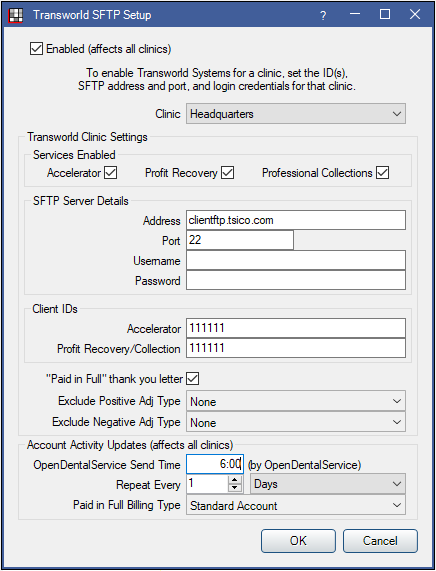
Task: Click the OK button
Action: click(x=298, y=541)
